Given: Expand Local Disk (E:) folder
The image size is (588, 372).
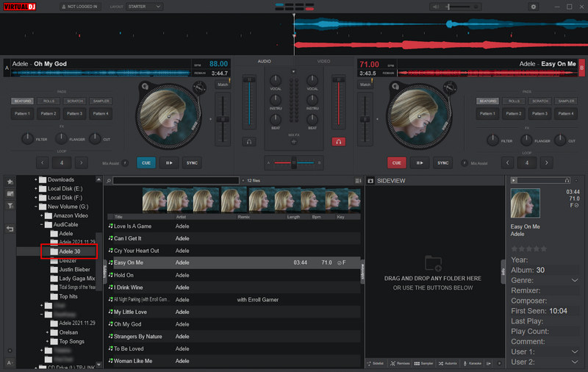Looking at the screenshot, I should (36, 189).
